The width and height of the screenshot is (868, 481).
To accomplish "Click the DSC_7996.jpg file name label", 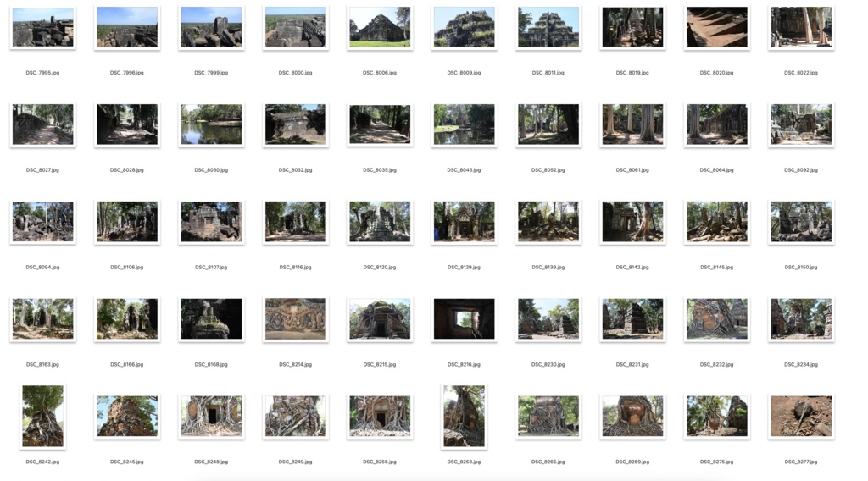I will tap(127, 73).
